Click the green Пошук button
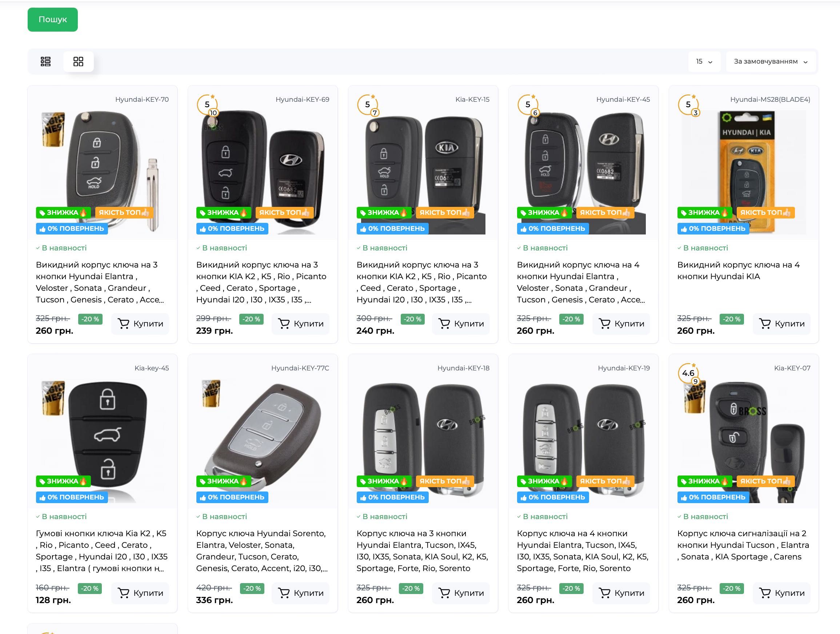 [x=52, y=19]
